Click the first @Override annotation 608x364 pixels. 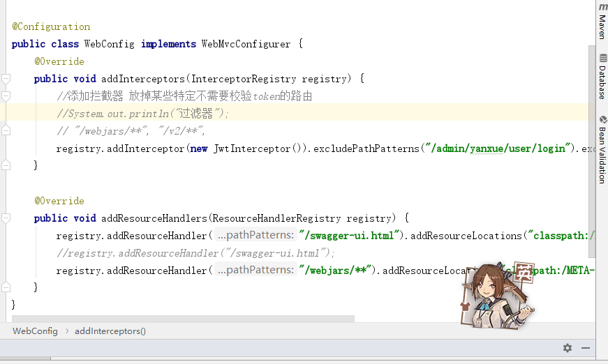pyautogui.click(x=59, y=61)
